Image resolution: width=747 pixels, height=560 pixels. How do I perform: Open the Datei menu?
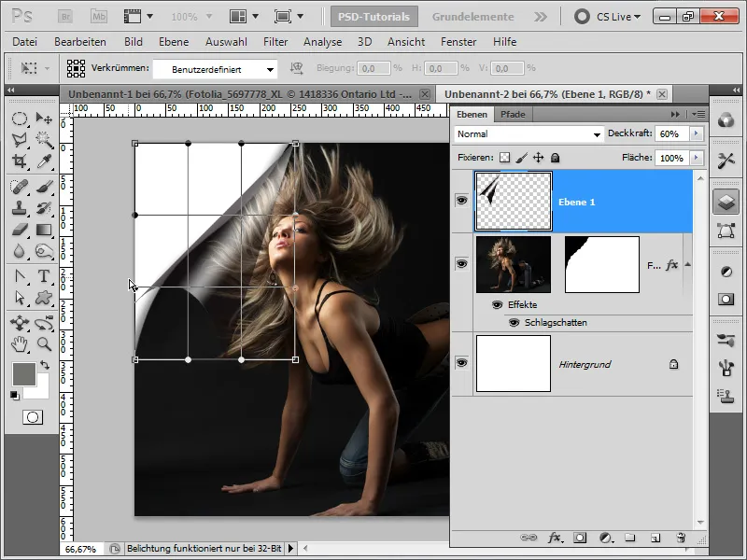coord(25,42)
